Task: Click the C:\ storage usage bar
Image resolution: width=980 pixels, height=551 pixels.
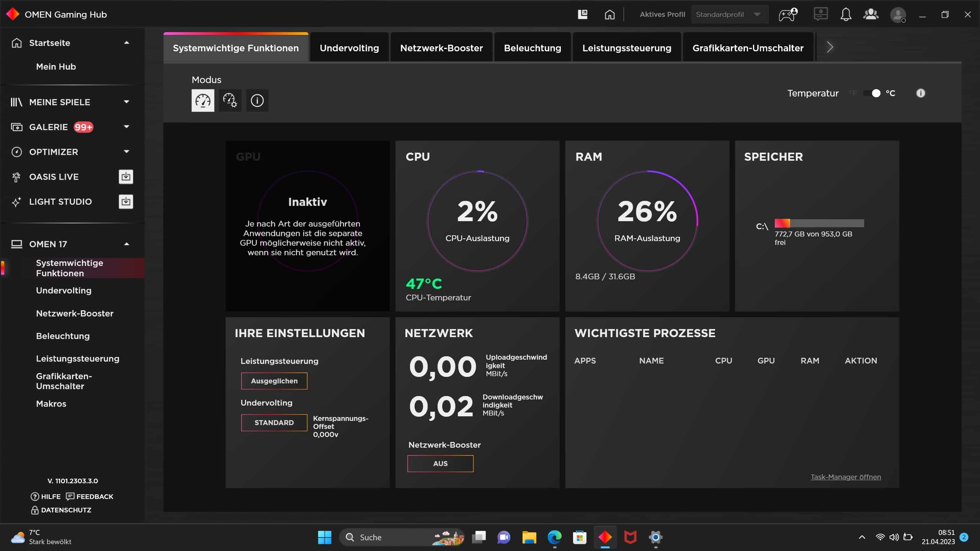Action: pyautogui.click(x=819, y=223)
